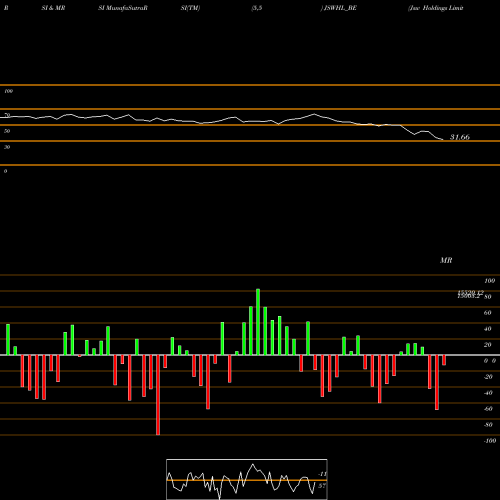Screen dimensions: 500x500
Task: Click the RSI axis label 30
Action: [x=7, y=147]
